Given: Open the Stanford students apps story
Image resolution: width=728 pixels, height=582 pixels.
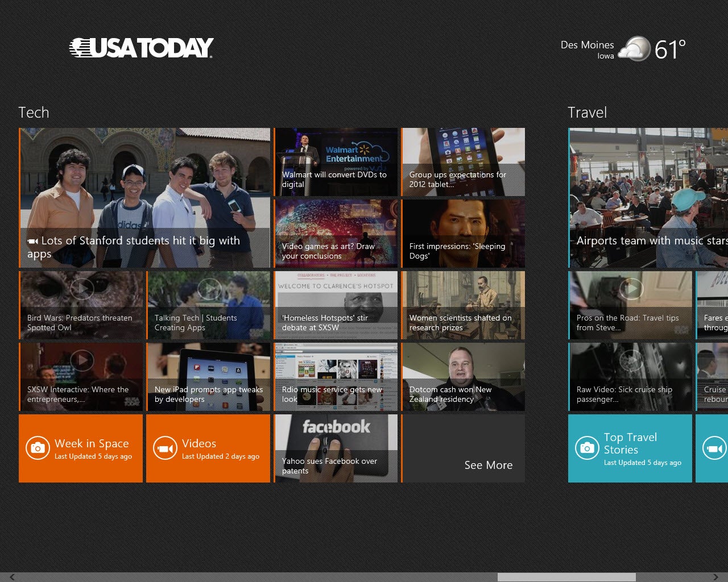Looking at the screenshot, I should pos(144,198).
